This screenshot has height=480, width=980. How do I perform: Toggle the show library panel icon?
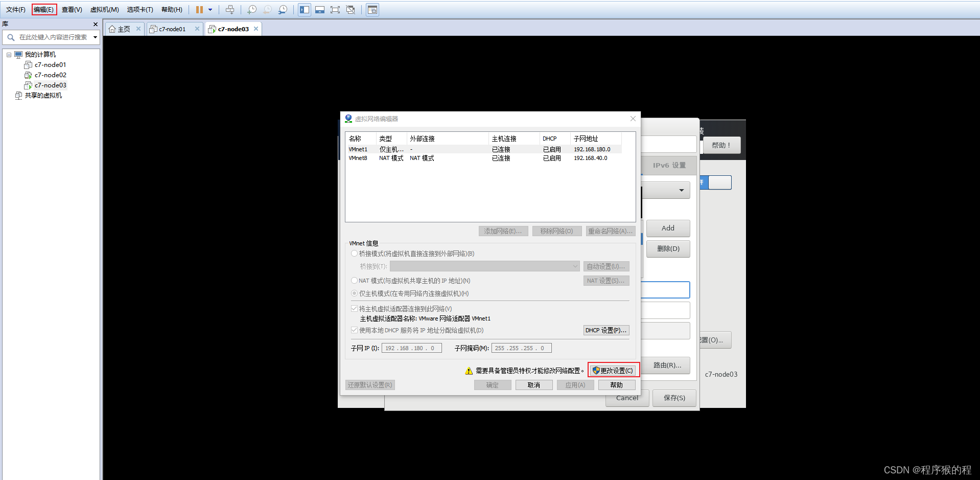click(x=305, y=10)
